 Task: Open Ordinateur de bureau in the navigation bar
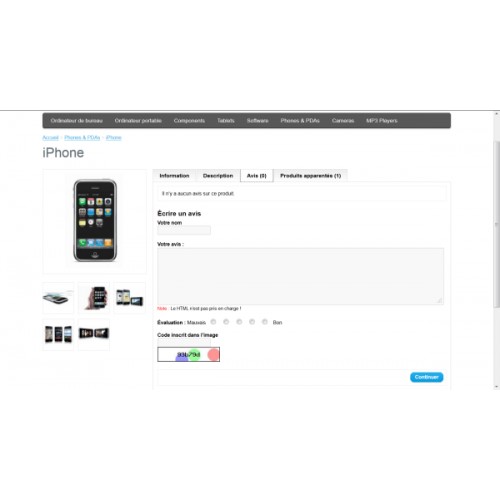pos(77,120)
